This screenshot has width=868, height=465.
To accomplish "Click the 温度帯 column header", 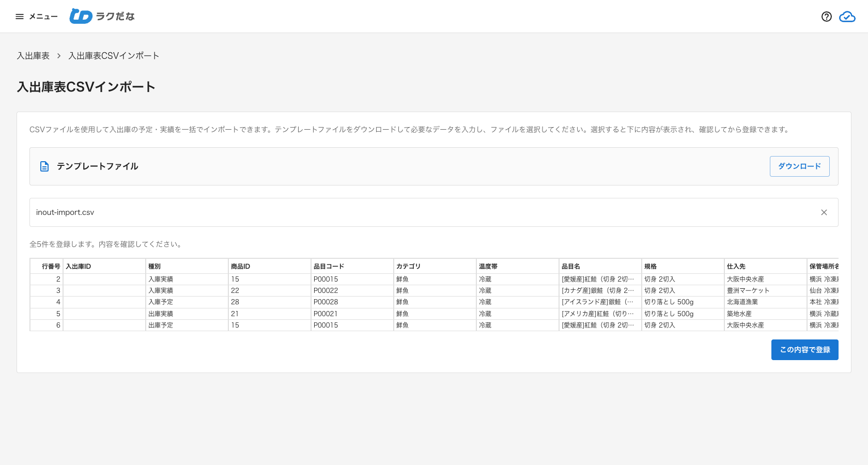I will (518, 267).
